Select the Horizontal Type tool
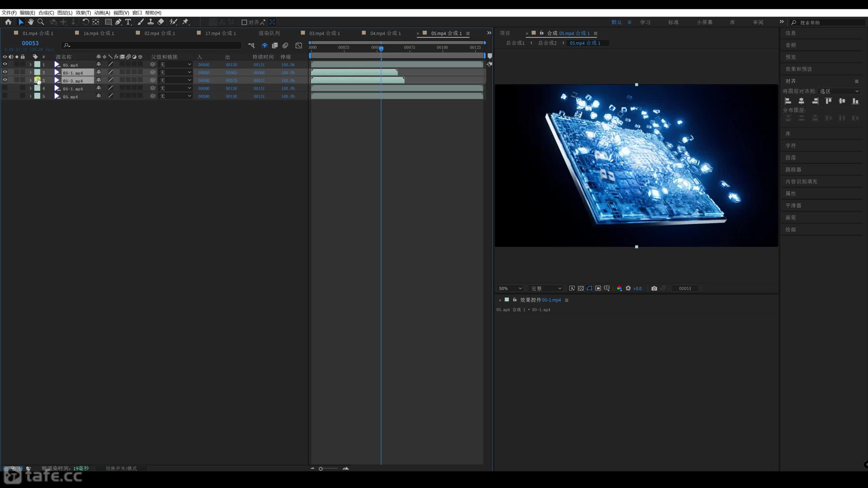Image resolution: width=868 pixels, height=488 pixels. pos(128,22)
